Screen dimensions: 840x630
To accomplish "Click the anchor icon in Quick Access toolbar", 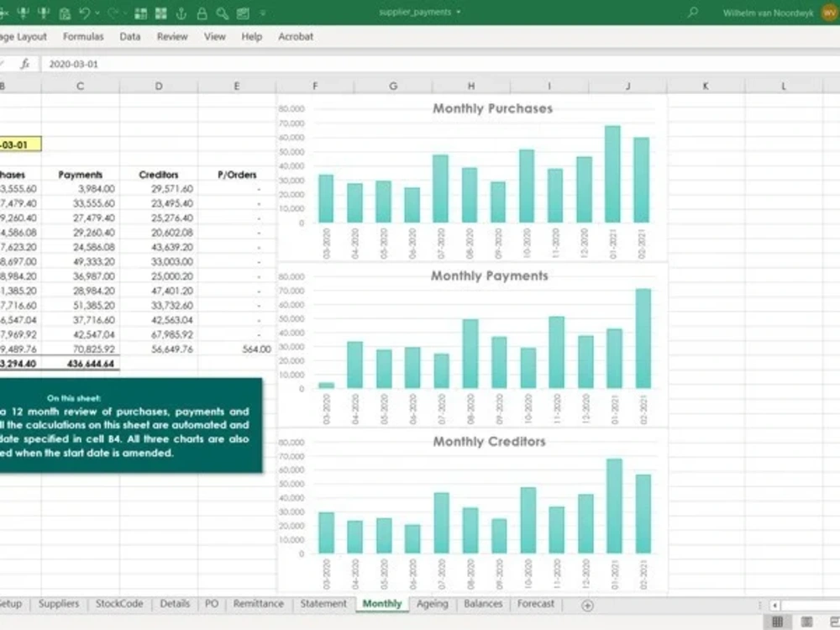I will click(x=181, y=13).
